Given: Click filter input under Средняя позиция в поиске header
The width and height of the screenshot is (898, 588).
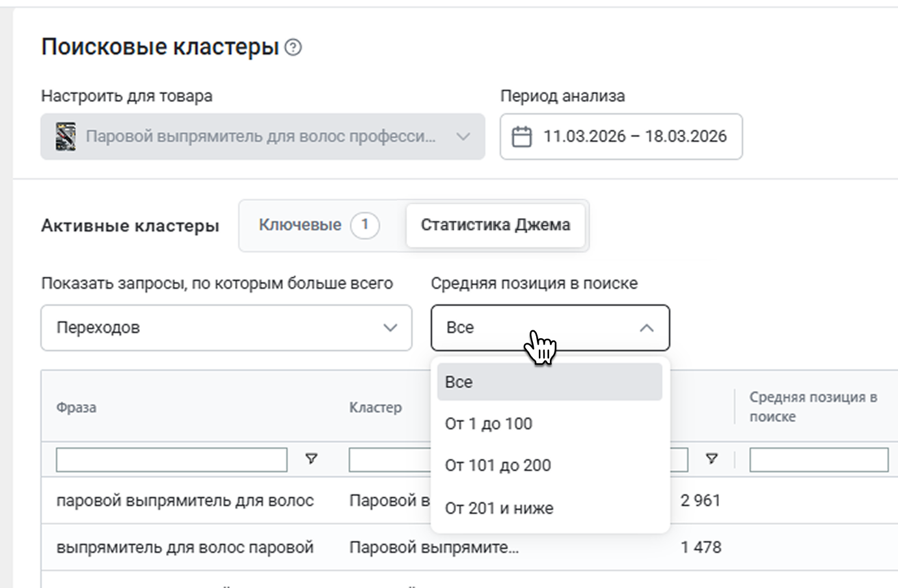Looking at the screenshot, I should click(818, 459).
